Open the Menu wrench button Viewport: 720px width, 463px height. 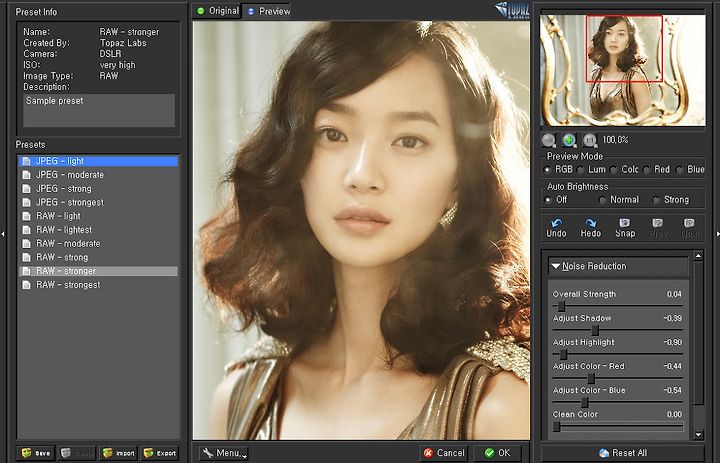(x=224, y=453)
